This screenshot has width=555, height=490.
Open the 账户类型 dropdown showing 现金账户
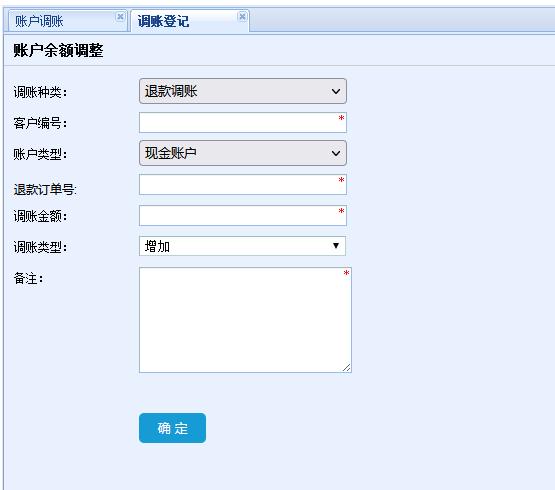click(x=243, y=153)
